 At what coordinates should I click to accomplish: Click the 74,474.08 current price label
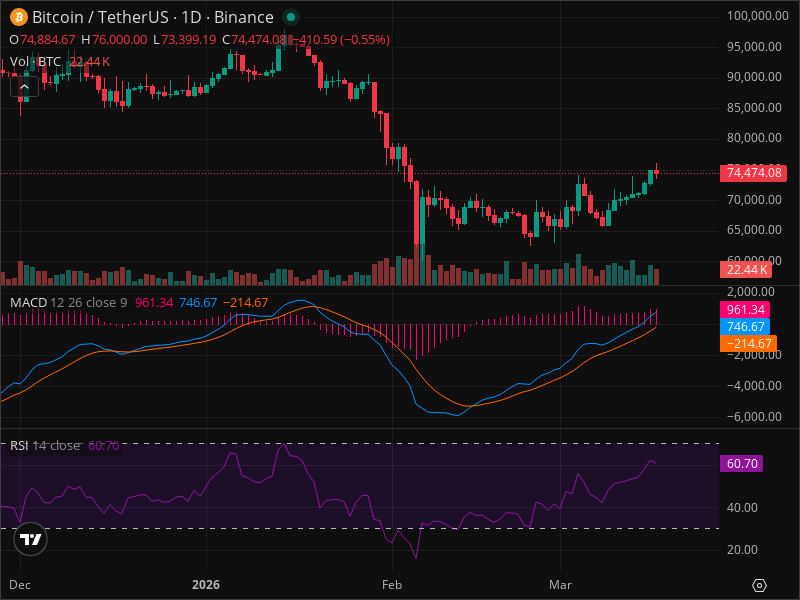tap(753, 173)
